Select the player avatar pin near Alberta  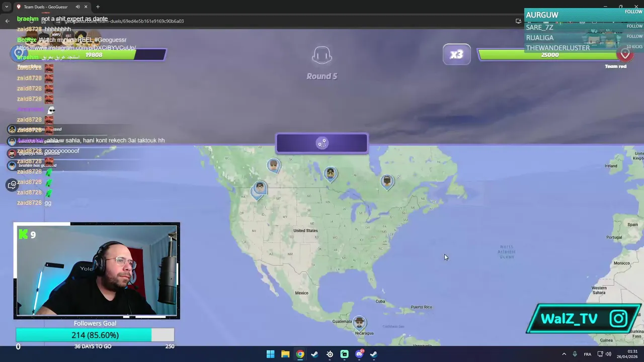click(273, 165)
